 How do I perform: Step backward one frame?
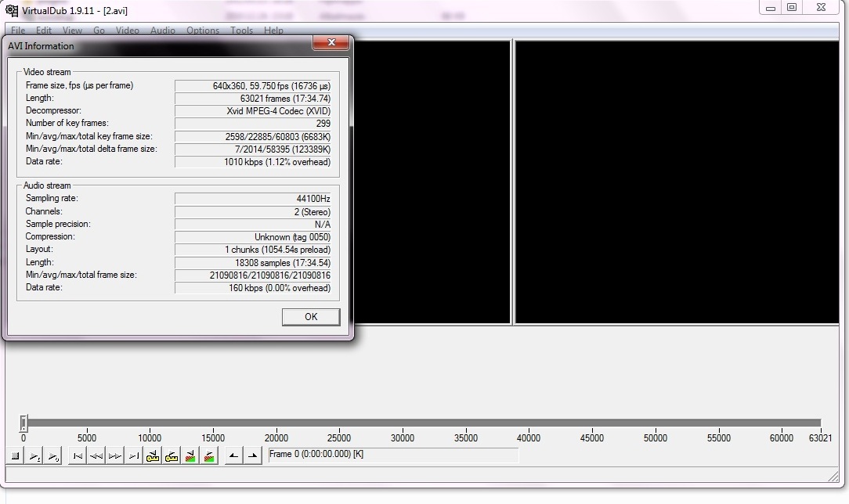[96, 456]
